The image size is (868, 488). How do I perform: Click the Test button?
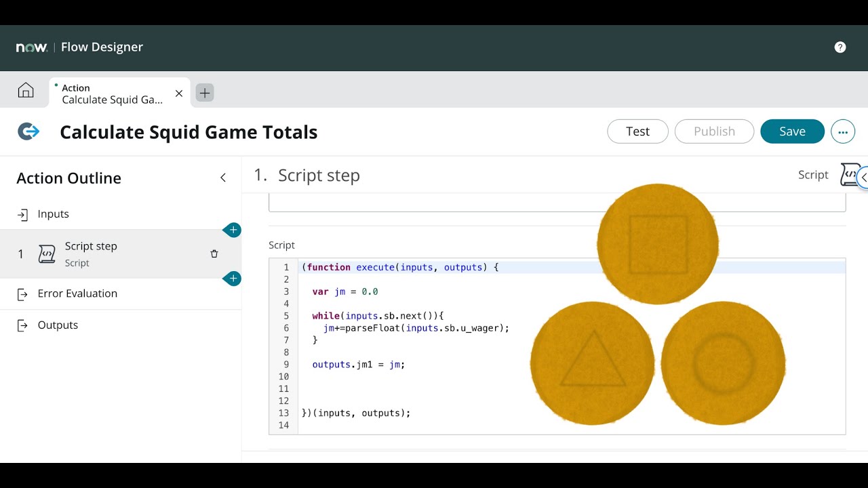pyautogui.click(x=637, y=131)
